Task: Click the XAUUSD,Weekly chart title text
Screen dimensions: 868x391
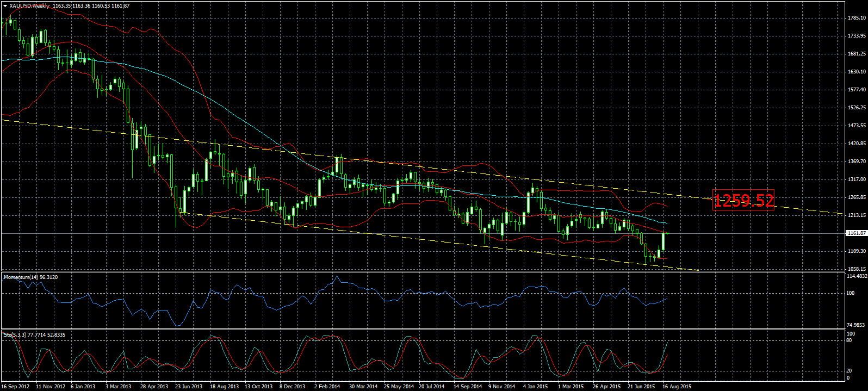Action: [29, 5]
